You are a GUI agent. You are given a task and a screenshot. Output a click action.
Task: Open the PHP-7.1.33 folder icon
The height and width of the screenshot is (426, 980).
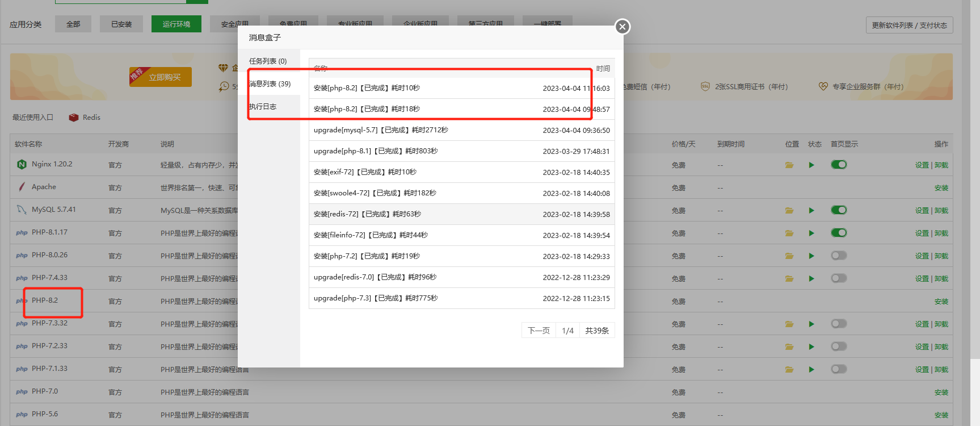click(789, 369)
